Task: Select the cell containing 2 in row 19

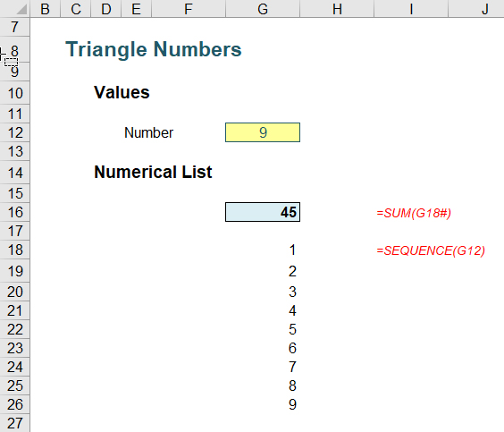Action: 263,271
